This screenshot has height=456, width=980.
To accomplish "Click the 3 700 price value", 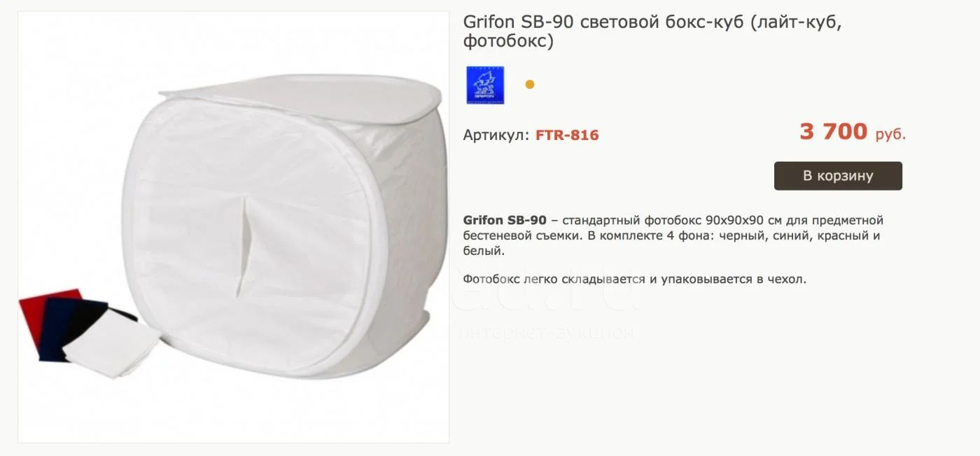I will click(x=833, y=131).
